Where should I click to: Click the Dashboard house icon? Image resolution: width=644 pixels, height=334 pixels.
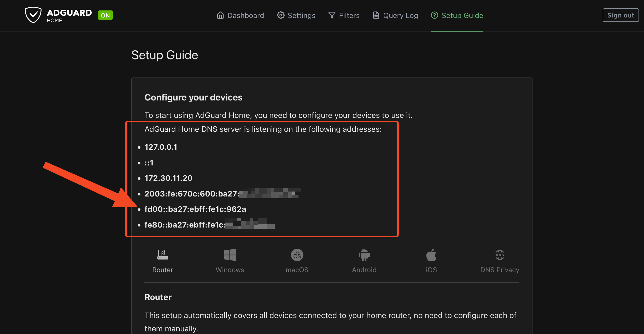220,15
